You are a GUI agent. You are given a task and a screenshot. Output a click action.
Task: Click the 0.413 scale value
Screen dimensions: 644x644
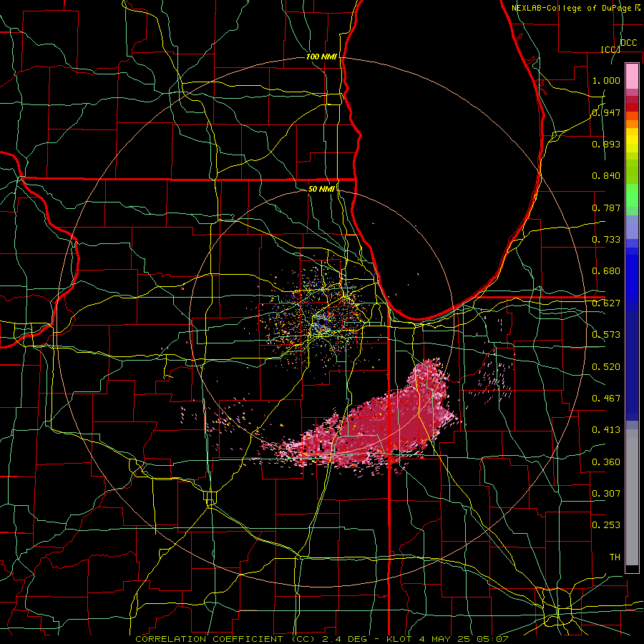click(606, 430)
